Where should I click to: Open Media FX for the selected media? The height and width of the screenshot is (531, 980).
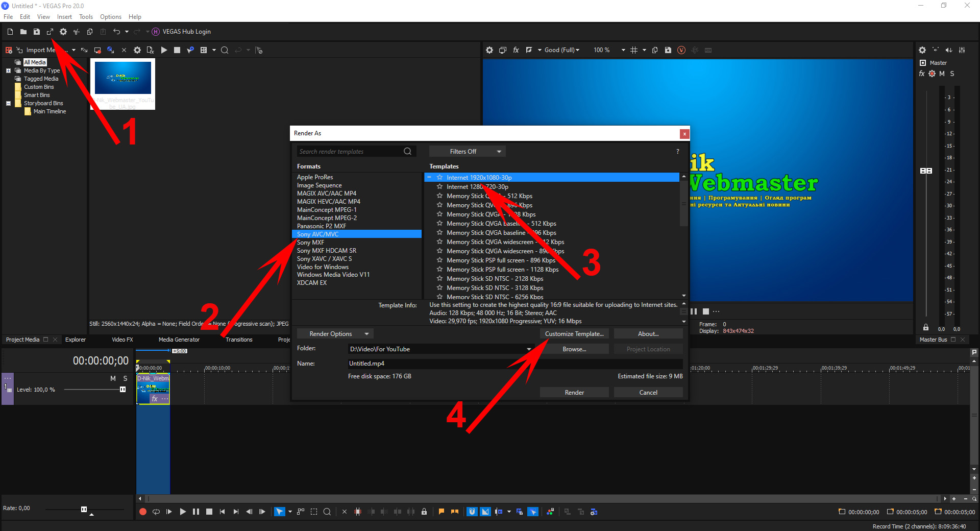coord(151,50)
